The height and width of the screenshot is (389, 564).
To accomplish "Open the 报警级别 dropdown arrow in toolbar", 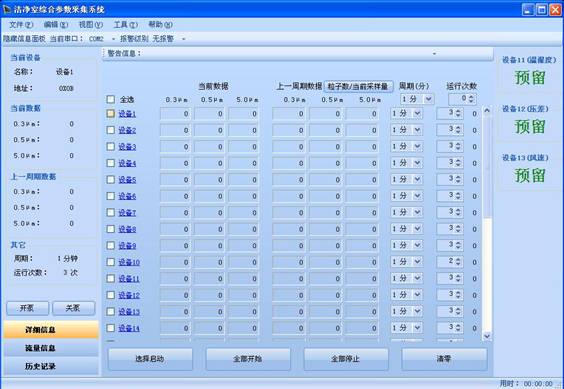I will coord(183,39).
